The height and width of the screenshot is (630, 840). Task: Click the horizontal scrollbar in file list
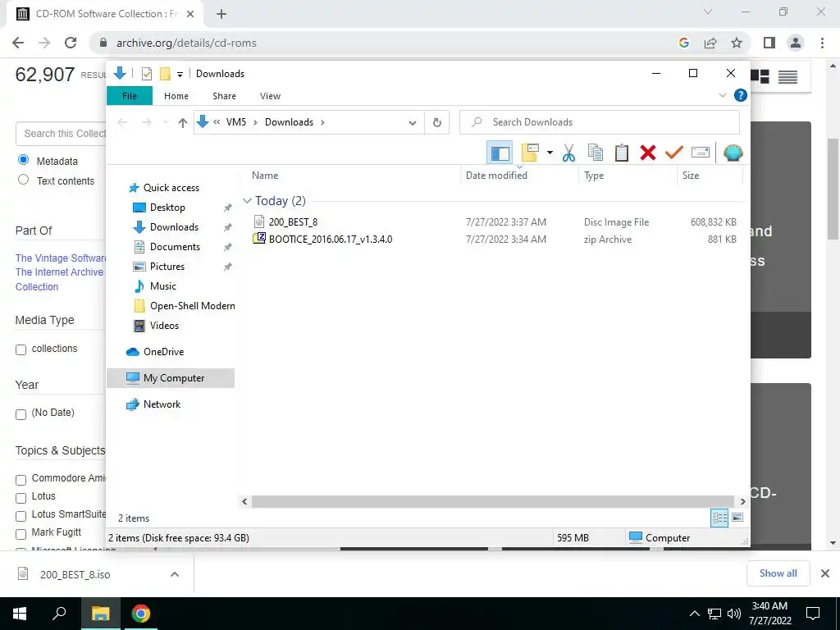pyautogui.click(x=492, y=501)
